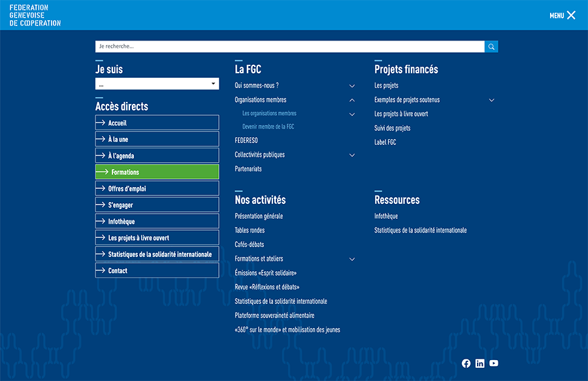Open 'Exemples de projets soutenus' link

[407, 100]
